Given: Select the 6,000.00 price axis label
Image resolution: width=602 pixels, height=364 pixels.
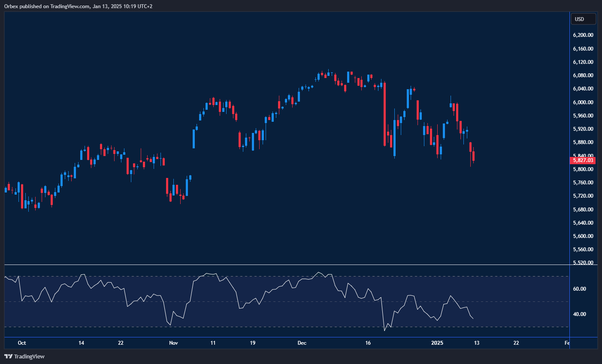Looking at the screenshot, I should (583, 102).
